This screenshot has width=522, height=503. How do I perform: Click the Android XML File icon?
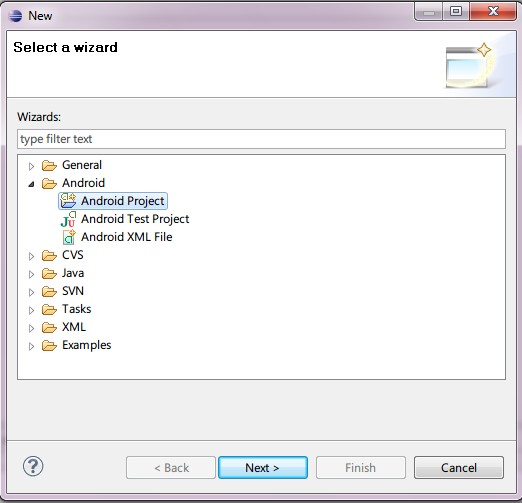click(69, 237)
